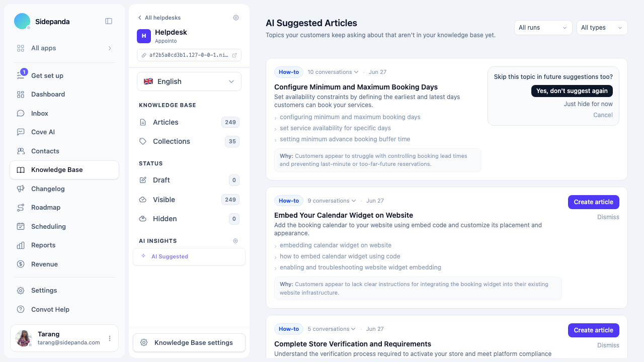Click the Changelog megaphone icon
Viewport: 644px width, 362px height.
(x=21, y=189)
